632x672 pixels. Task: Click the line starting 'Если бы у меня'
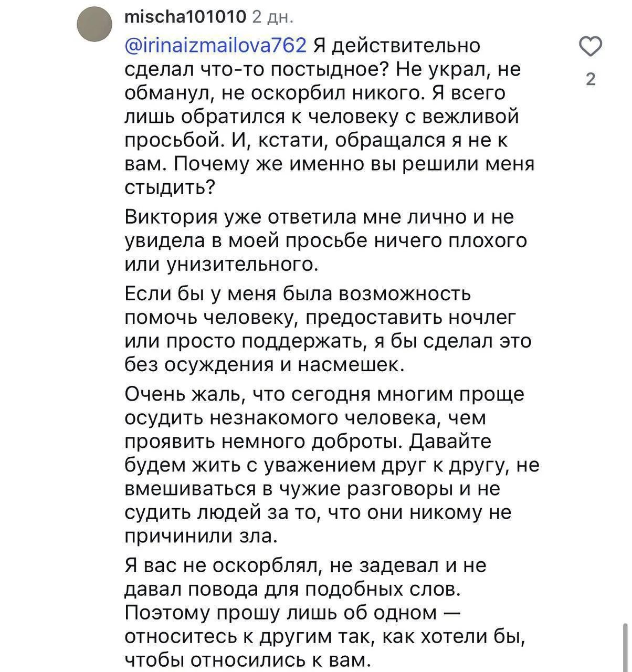click(x=298, y=294)
